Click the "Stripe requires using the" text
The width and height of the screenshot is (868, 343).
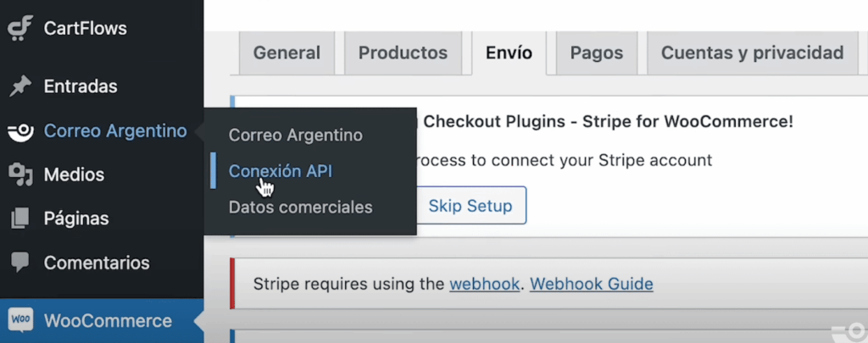tap(348, 285)
